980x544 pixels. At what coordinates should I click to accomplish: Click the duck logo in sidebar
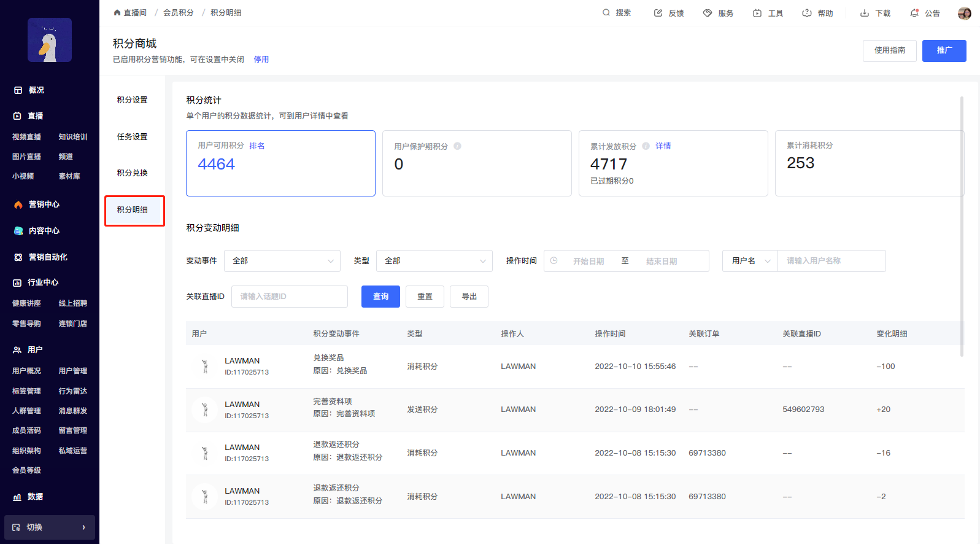click(50, 40)
